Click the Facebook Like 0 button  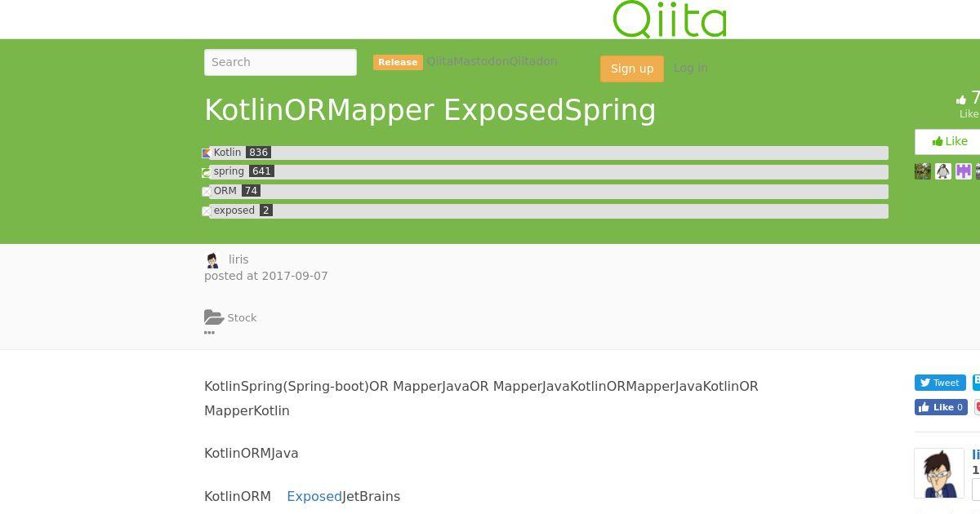941,407
